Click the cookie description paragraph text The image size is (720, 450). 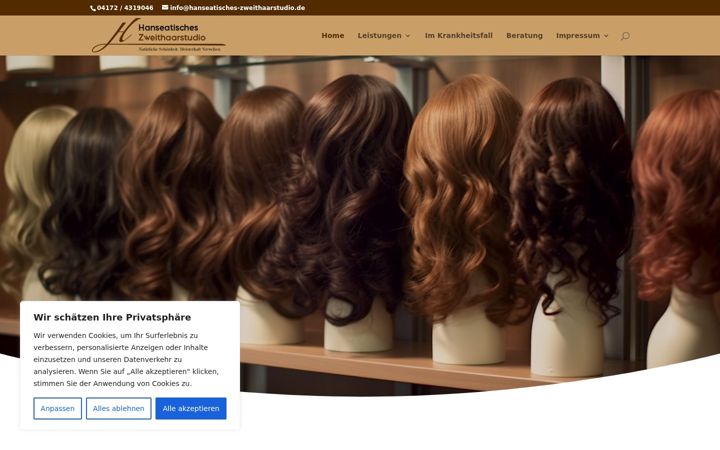(126, 360)
